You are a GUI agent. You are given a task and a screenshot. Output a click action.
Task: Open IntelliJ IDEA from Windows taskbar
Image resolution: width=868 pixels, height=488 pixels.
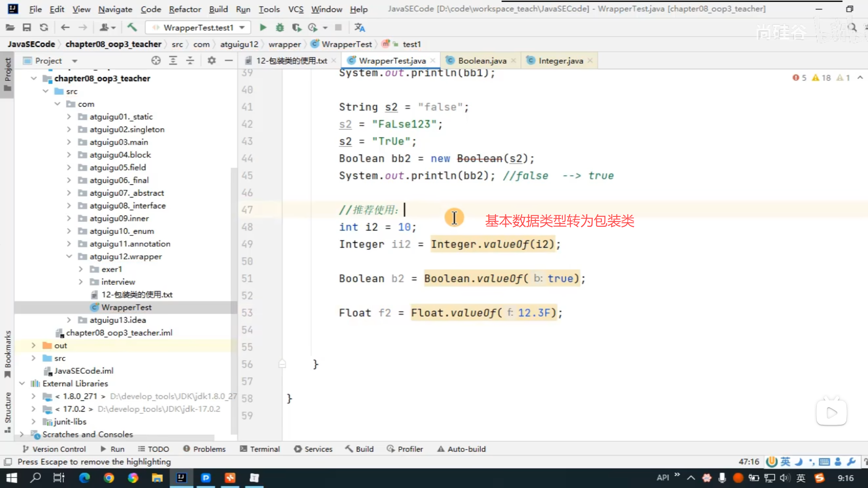[181, 478]
